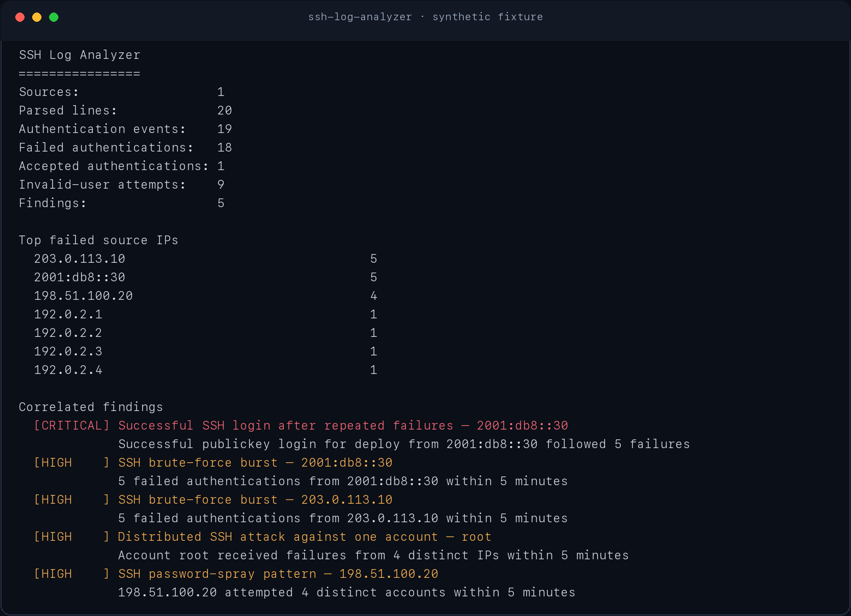Click the [CRITICAL] severity tag
Viewport: 851px width, 616px height.
coord(72,426)
